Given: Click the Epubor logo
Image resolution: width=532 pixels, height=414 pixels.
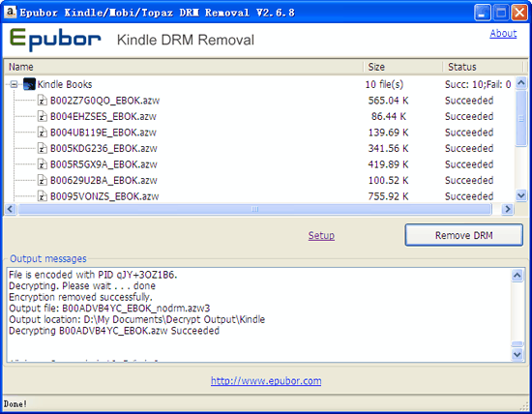Looking at the screenshot, I should (x=55, y=40).
